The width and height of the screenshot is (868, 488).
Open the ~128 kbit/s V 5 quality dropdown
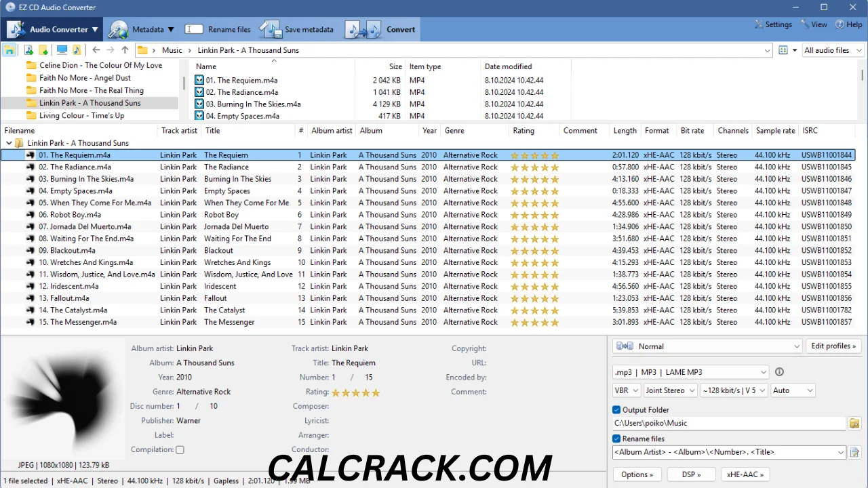(734, 390)
